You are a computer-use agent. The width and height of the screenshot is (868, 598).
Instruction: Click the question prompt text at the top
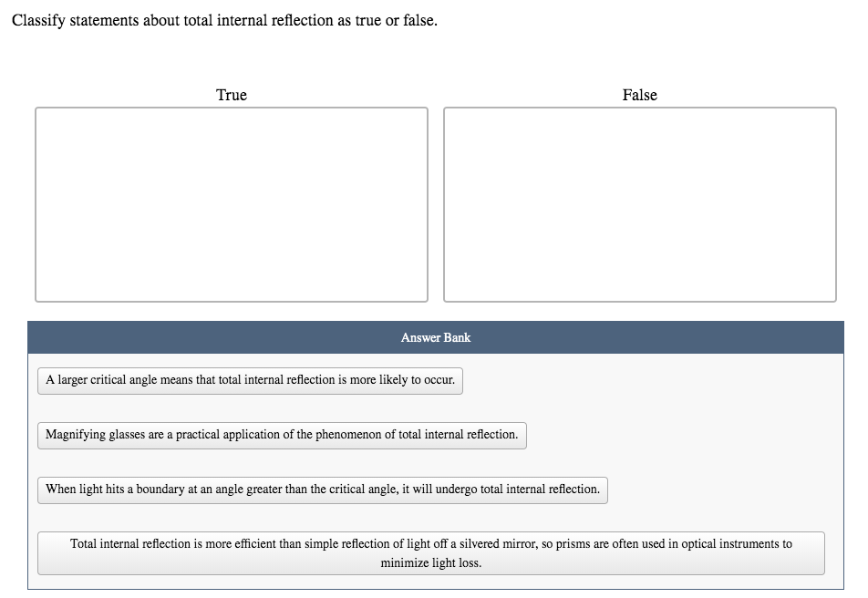[x=223, y=20]
